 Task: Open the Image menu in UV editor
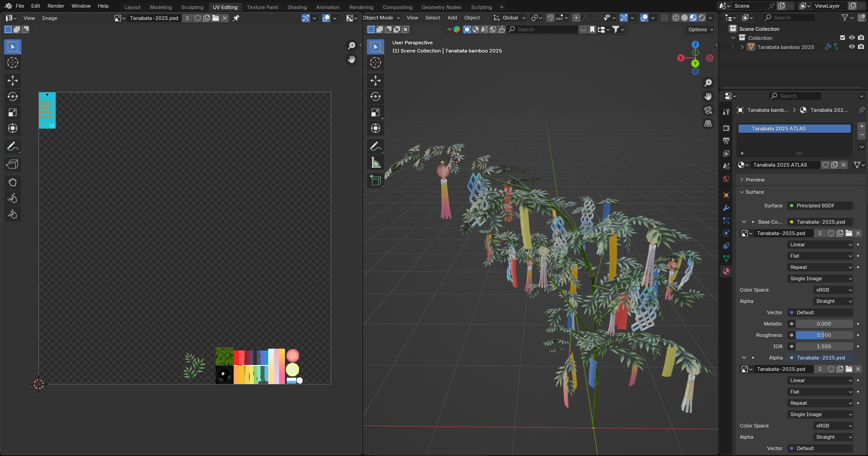49,18
